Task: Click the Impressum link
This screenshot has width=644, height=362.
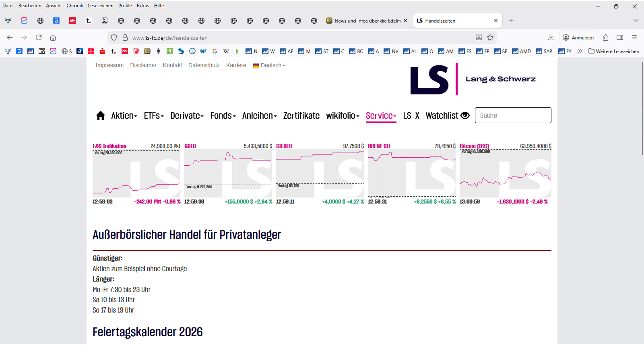Action: [109, 66]
